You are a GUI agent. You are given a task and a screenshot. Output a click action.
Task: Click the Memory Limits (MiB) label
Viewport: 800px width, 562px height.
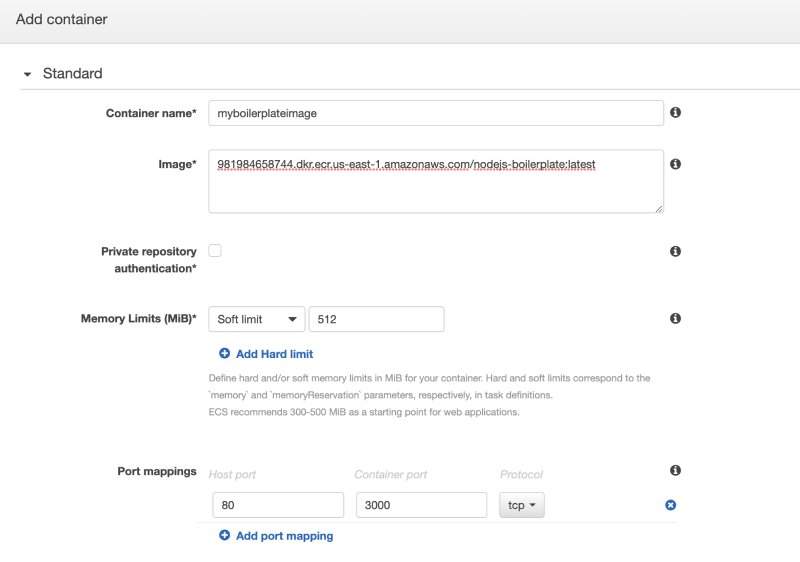(138, 319)
